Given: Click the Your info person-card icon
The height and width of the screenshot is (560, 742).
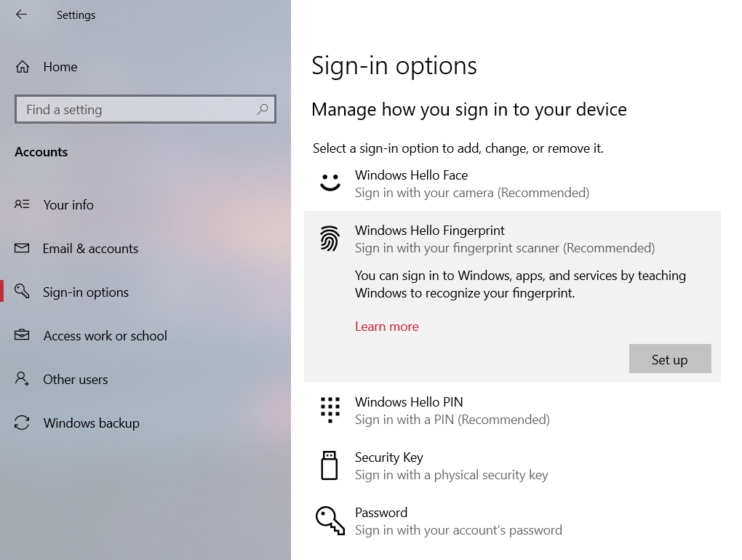Looking at the screenshot, I should pyautogui.click(x=22, y=204).
